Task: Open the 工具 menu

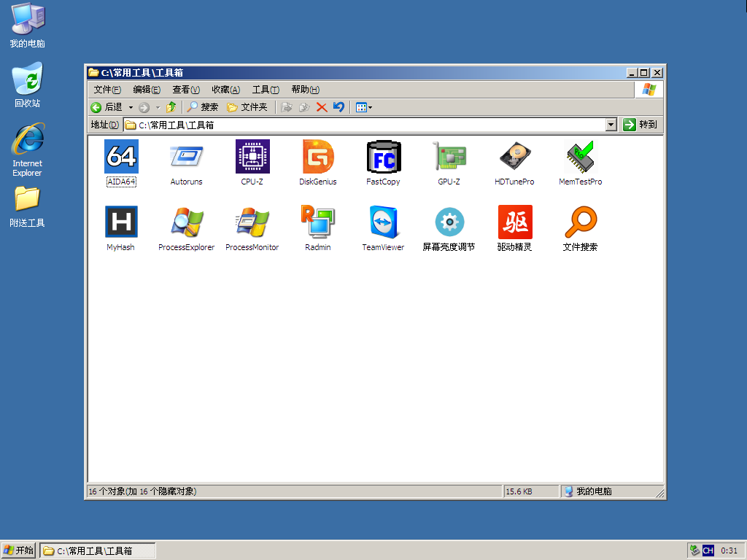Action: pyautogui.click(x=266, y=89)
